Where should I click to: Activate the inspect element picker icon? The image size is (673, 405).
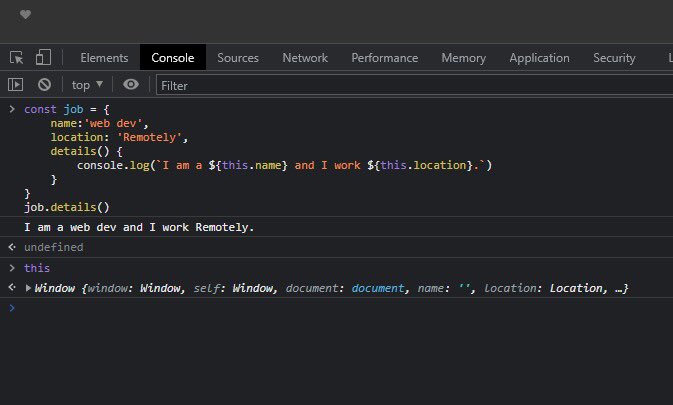17,57
